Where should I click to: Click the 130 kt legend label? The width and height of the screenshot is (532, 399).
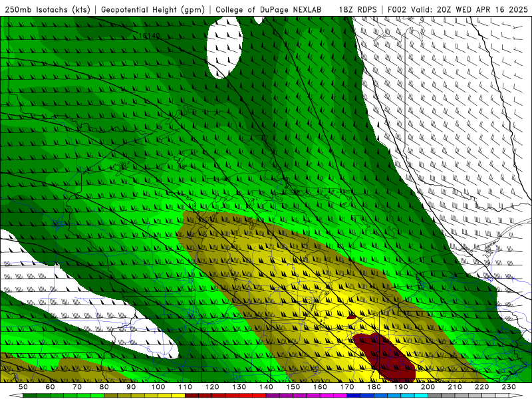(x=239, y=387)
